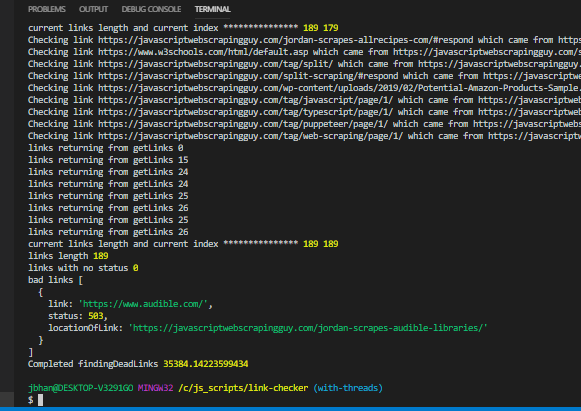Switch to the PROBLEMS panel tab

tap(47, 9)
